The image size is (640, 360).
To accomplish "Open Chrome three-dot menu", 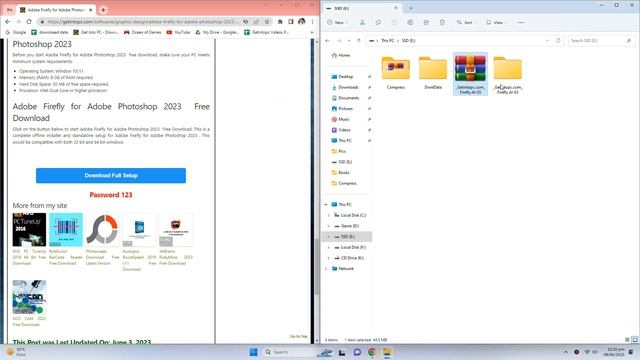I will click(312, 22).
